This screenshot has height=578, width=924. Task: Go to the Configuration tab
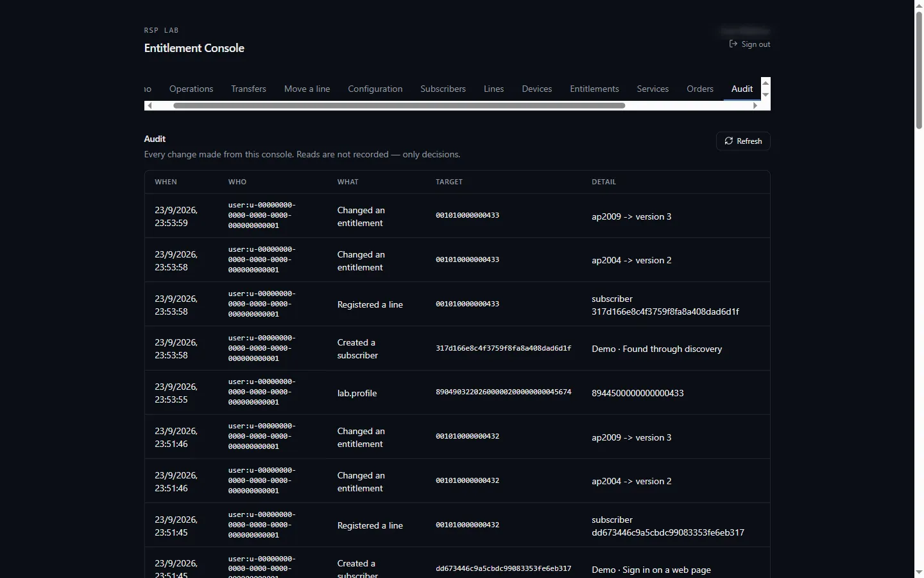pos(375,89)
